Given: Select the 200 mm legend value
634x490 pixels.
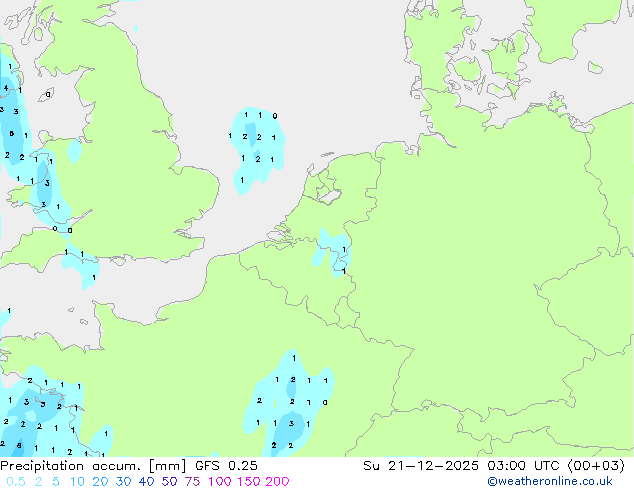Looking at the screenshot, I should 277,482.
